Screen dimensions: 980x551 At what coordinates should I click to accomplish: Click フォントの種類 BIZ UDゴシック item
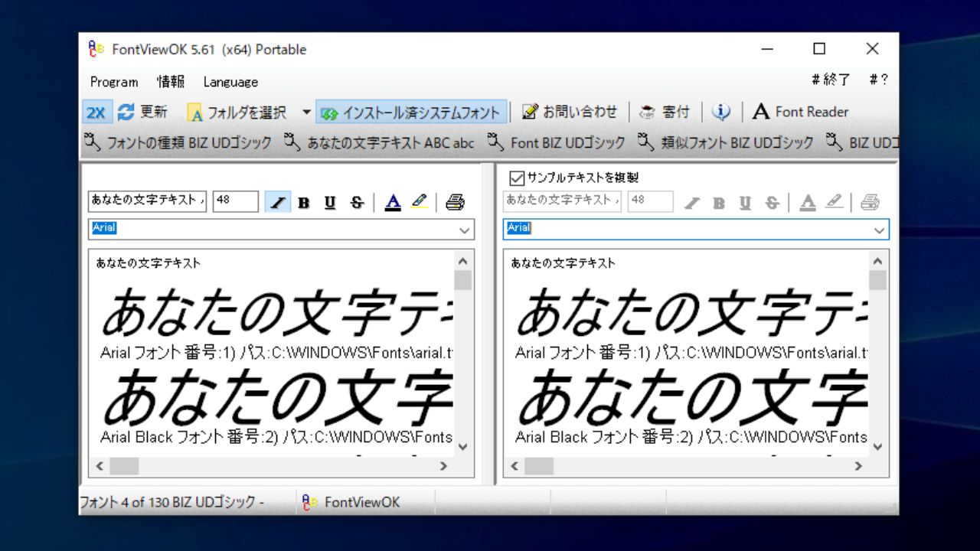point(178,142)
